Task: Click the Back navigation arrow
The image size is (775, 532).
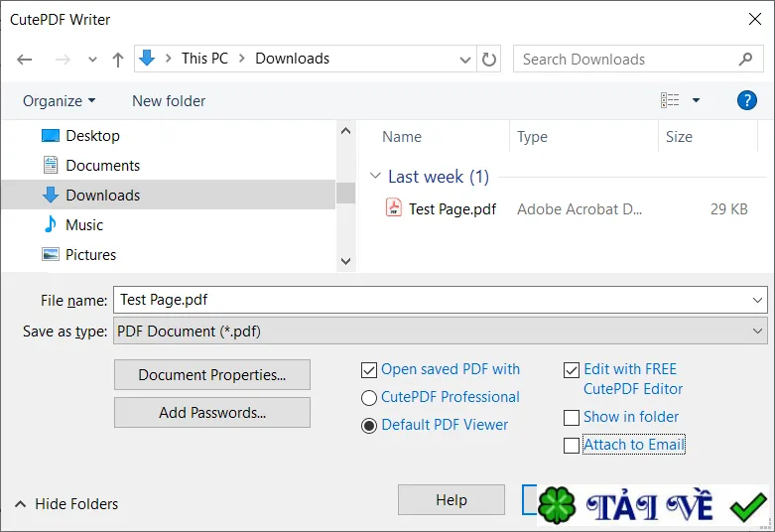Action: click(24, 60)
